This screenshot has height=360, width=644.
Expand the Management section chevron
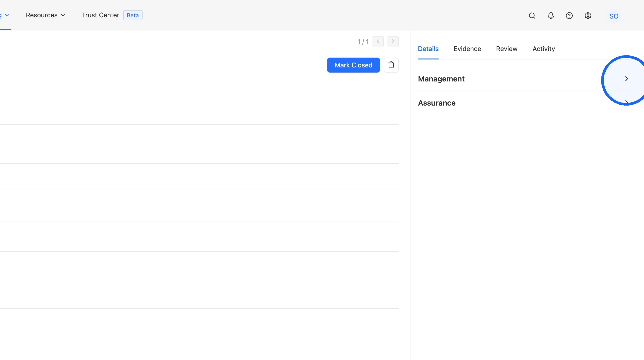(x=626, y=79)
